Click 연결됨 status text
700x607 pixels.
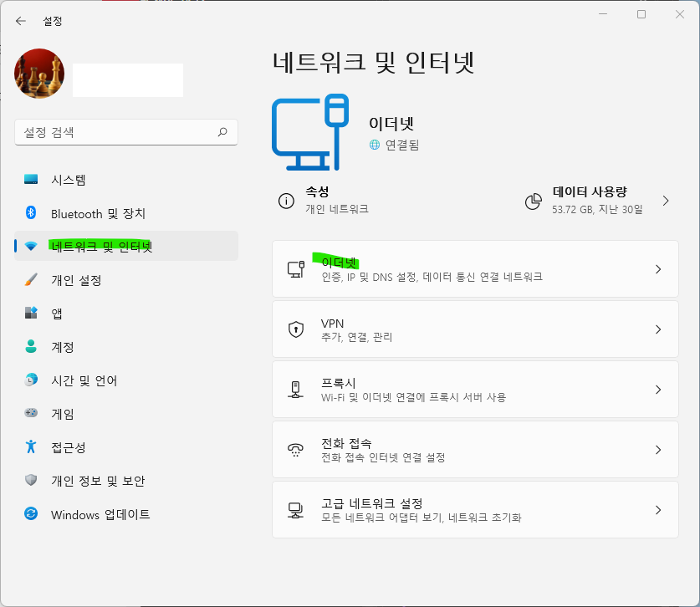(401, 145)
